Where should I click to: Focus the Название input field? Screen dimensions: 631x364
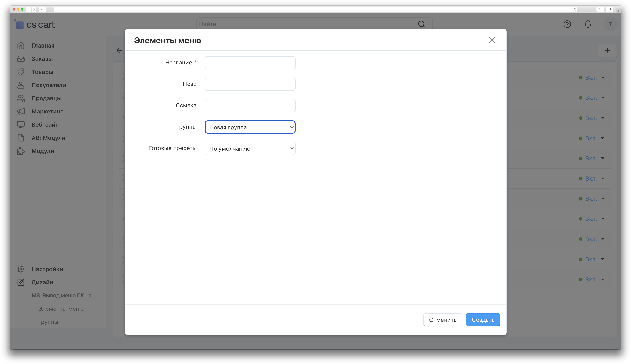[250, 63]
